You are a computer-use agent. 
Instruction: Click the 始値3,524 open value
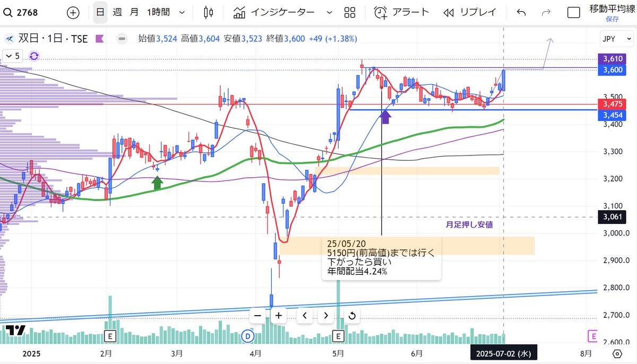(158, 38)
